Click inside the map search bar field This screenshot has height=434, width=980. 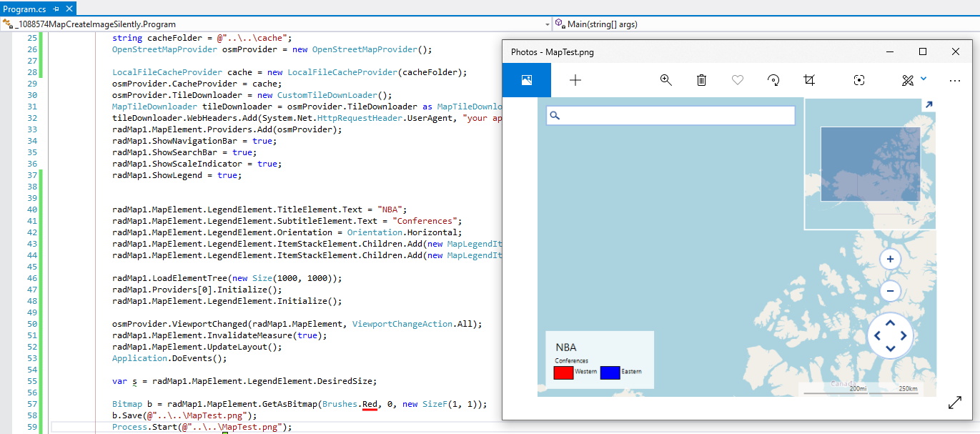coord(670,116)
